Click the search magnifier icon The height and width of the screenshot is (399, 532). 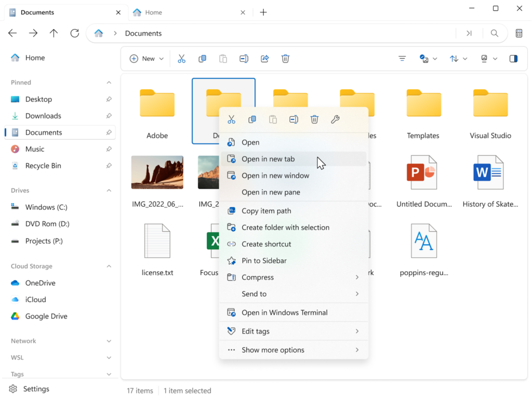[494, 33]
